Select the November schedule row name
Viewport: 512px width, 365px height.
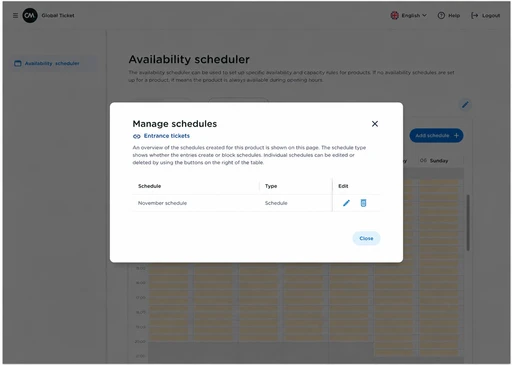click(162, 203)
